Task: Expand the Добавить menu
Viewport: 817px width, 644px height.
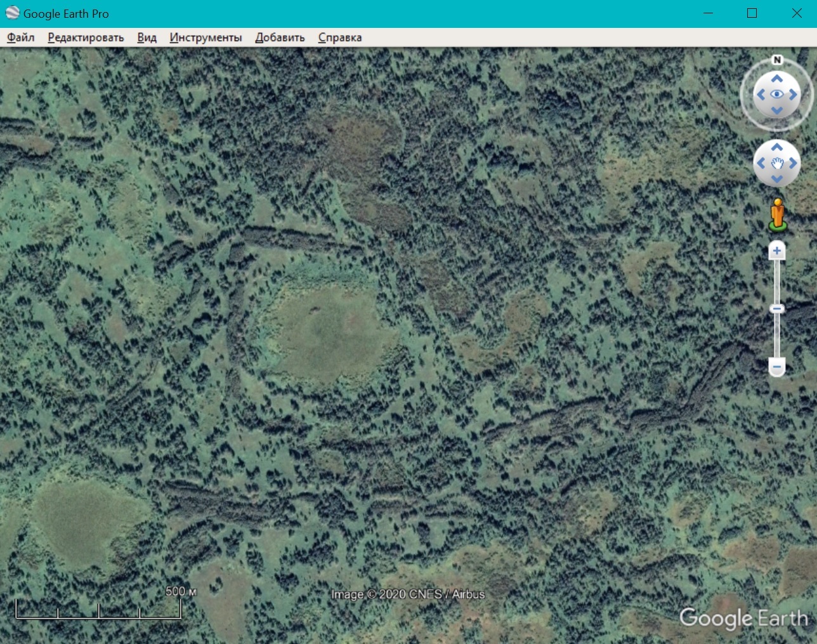Action: click(x=280, y=37)
